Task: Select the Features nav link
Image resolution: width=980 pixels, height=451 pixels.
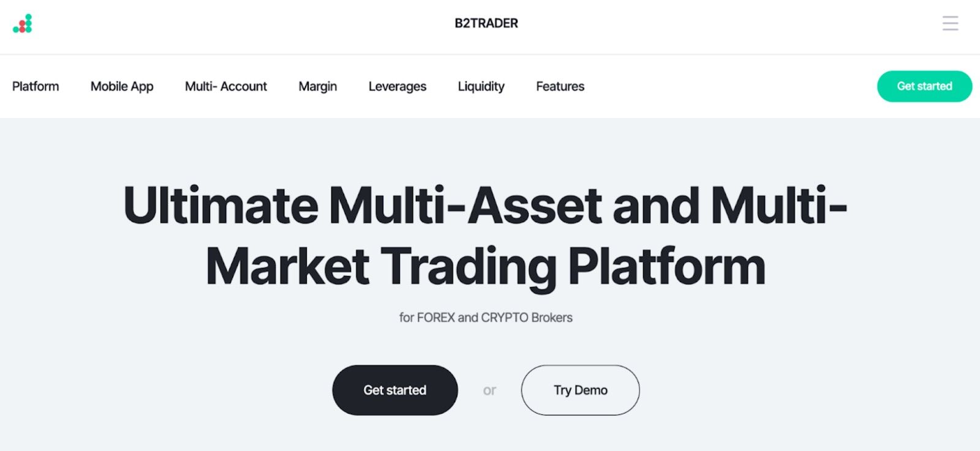Action: pyautogui.click(x=560, y=86)
